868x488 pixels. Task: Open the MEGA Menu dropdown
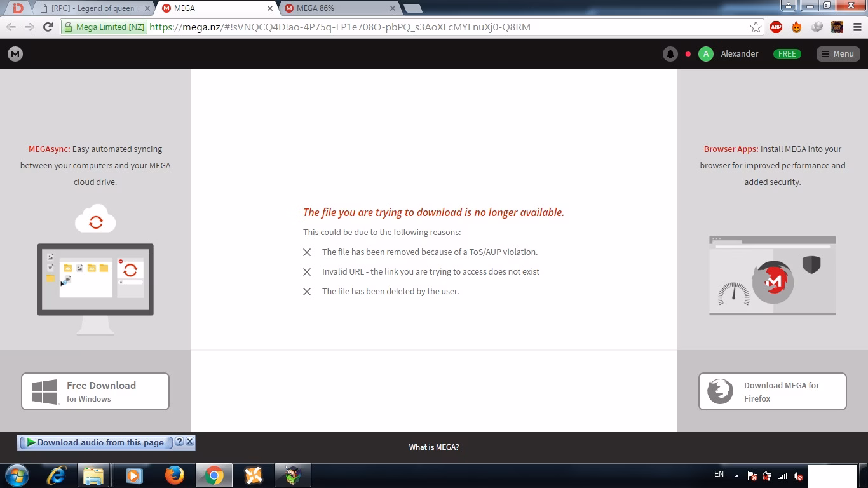click(x=838, y=54)
